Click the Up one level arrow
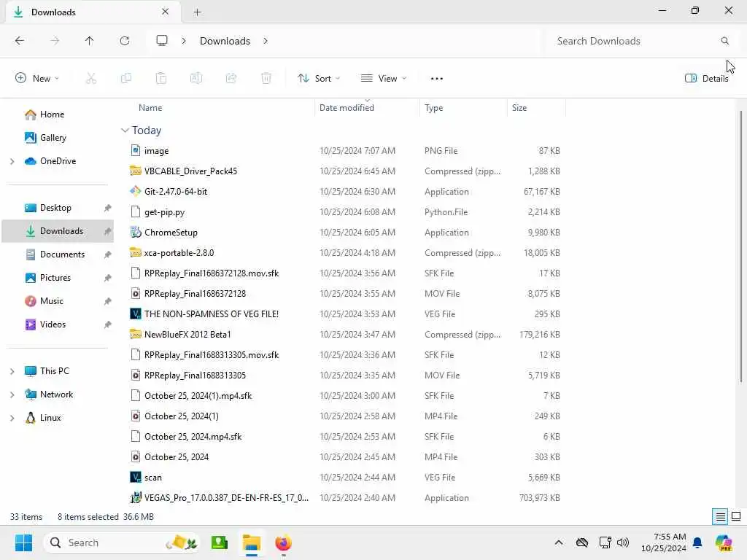 pos(89,41)
